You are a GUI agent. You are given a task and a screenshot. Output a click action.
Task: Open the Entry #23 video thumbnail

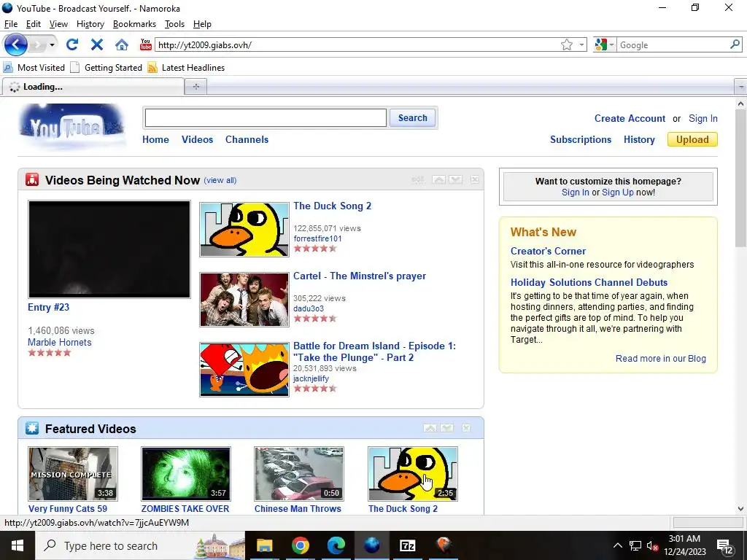coord(109,249)
